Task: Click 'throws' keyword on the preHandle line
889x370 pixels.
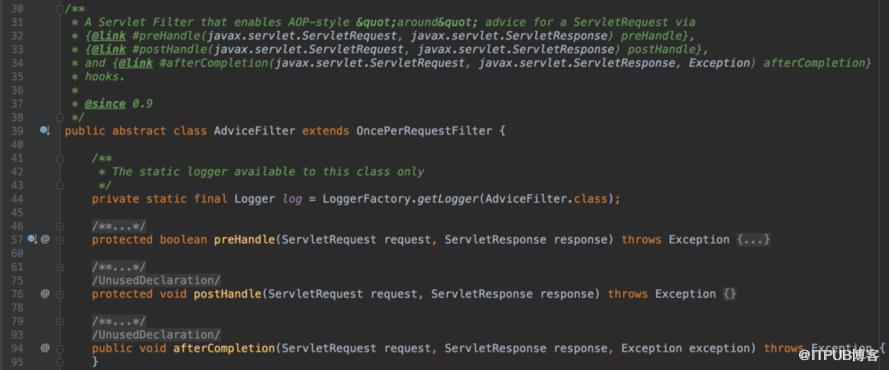Action: click(x=641, y=240)
